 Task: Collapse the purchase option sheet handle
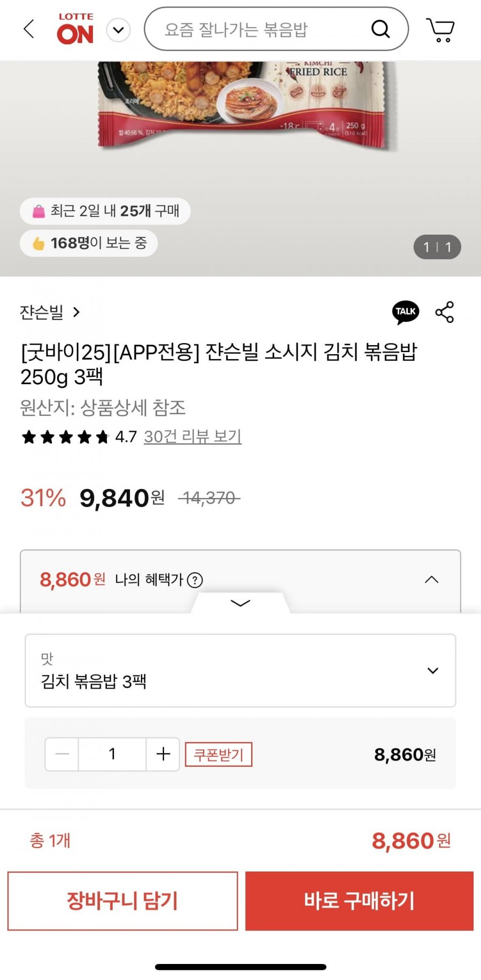click(241, 603)
